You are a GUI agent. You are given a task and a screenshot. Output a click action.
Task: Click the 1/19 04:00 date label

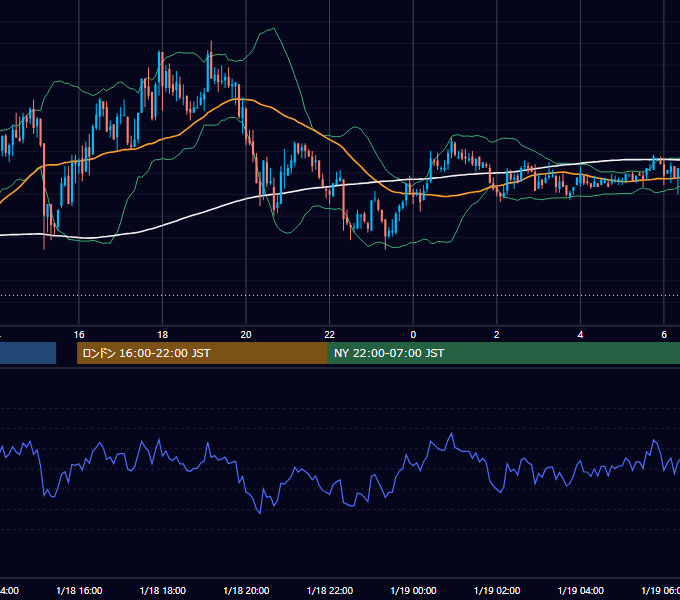click(x=581, y=590)
